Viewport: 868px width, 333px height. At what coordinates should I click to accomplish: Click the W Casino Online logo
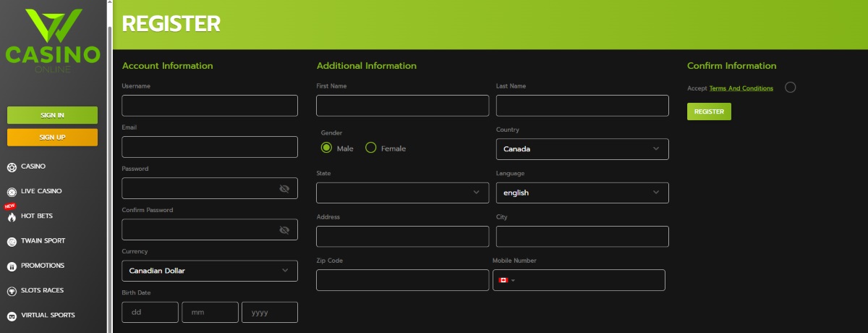pos(52,41)
